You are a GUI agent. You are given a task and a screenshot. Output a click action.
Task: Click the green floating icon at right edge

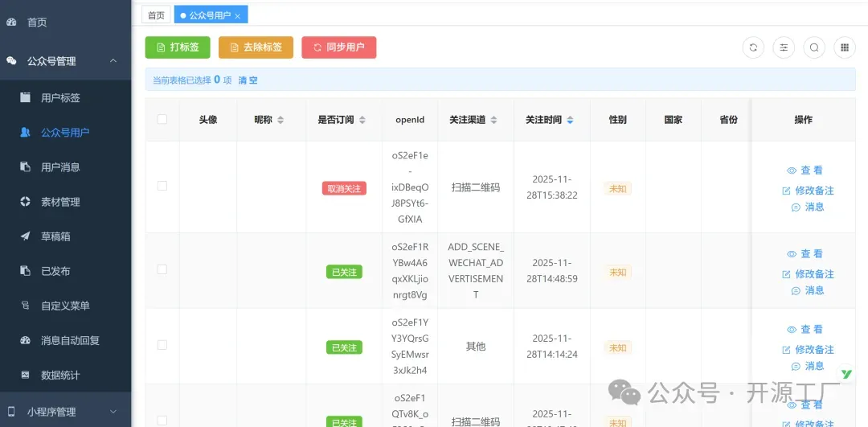coord(845,374)
